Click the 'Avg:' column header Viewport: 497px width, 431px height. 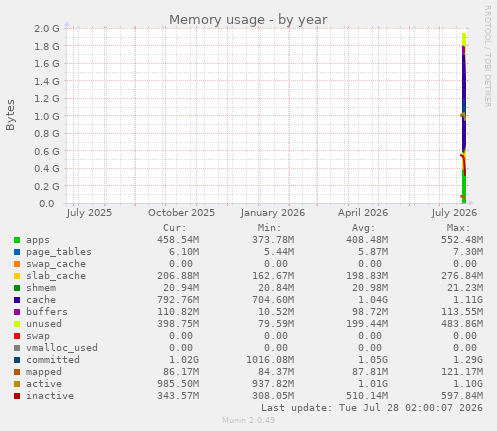click(364, 228)
